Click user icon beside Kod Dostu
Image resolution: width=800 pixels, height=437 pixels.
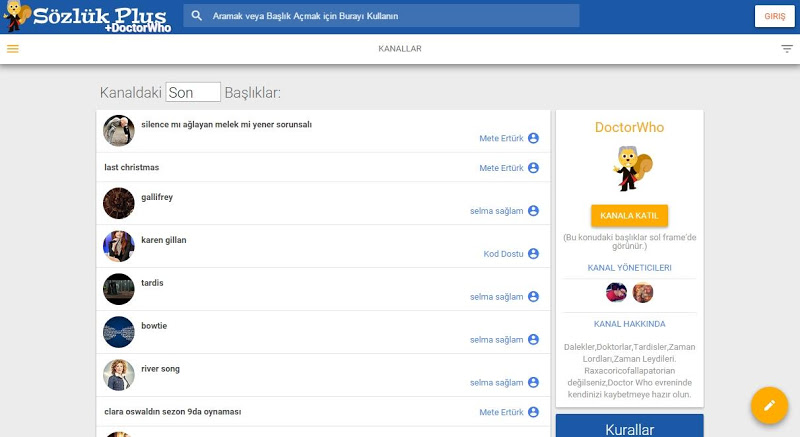pyautogui.click(x=533, y=254)
